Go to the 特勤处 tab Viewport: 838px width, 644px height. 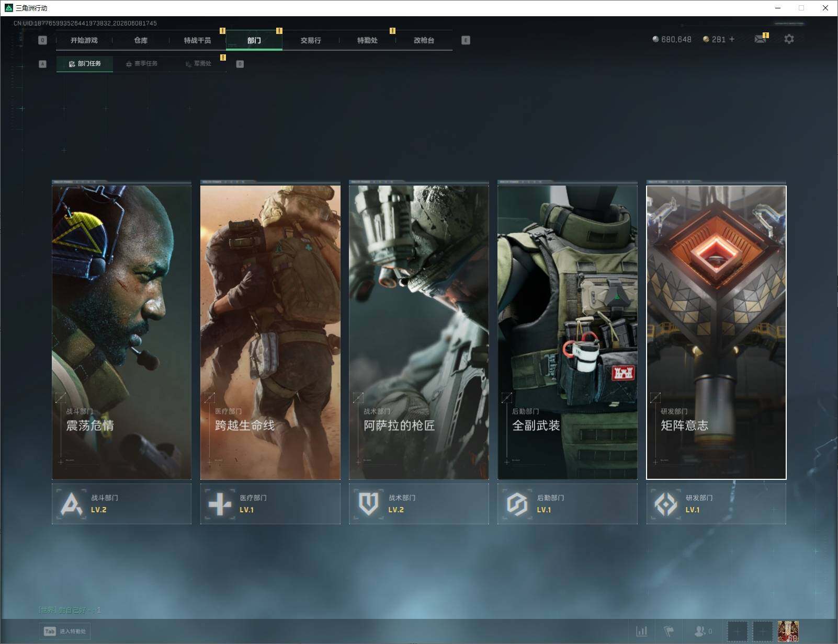click(x=367, y=40)
